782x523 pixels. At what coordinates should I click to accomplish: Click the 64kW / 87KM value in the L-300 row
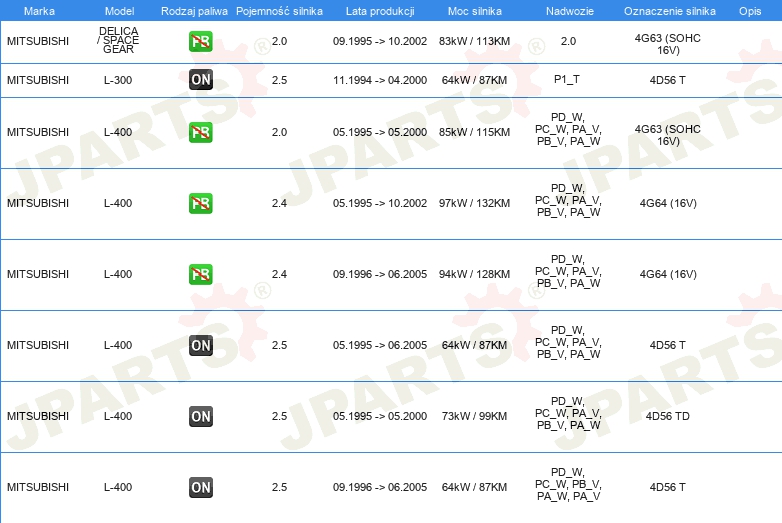(x=474, y=80)
